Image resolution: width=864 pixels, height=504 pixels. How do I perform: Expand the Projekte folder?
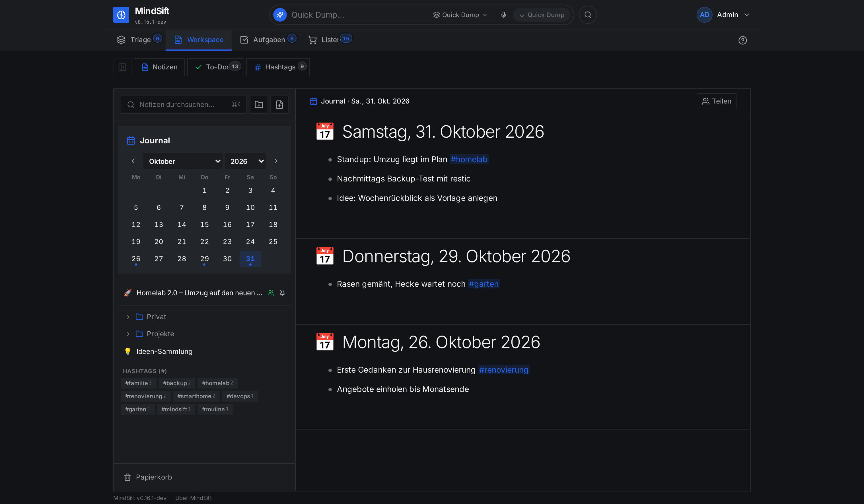[x=128, y=334]
